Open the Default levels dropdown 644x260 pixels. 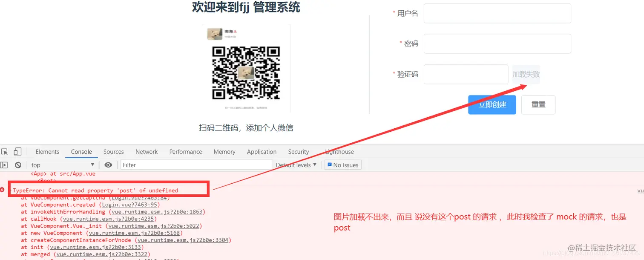296,165
